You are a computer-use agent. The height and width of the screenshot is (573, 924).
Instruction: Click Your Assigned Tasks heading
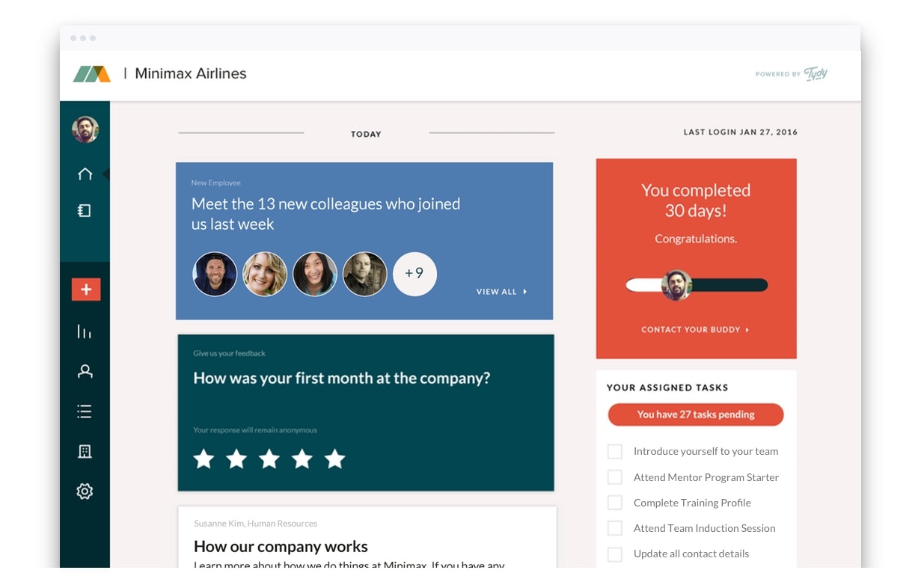[x=667, y=387]
